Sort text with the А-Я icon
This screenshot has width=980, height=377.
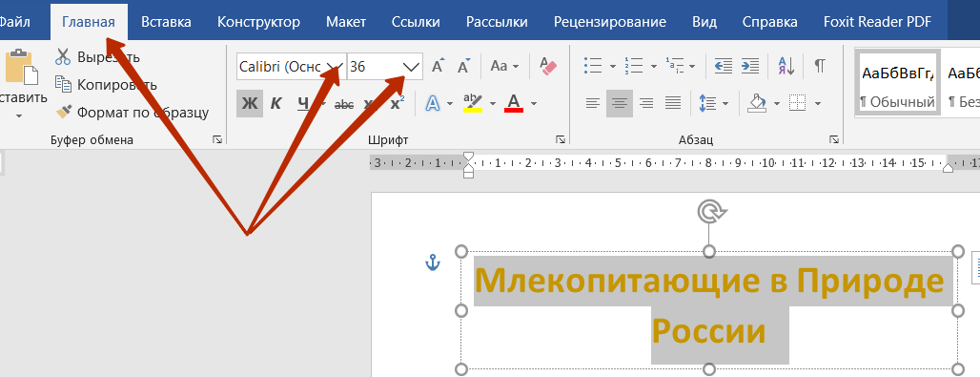(x=786, y=66)
